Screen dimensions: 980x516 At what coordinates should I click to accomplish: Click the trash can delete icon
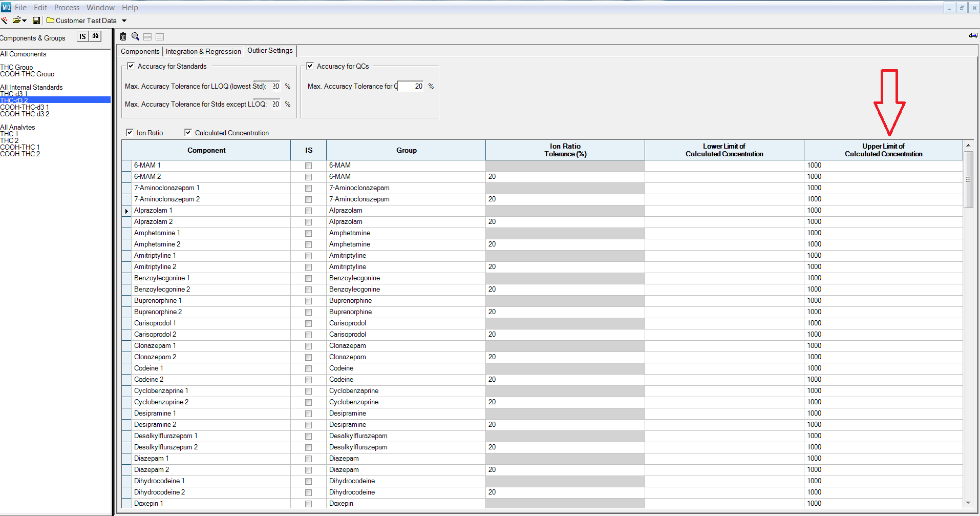pos(123,36)
